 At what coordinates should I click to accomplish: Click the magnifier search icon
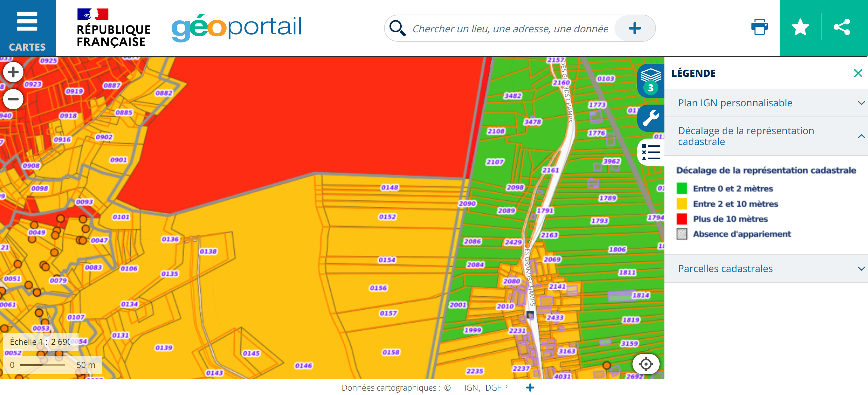coord(397,28)
